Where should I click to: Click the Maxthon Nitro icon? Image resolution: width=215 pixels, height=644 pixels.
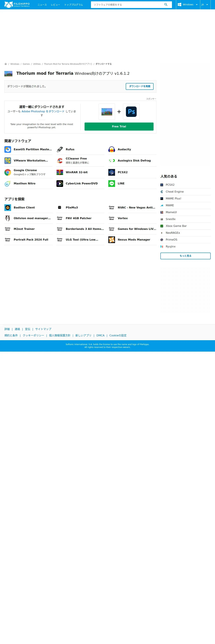coord(8,184)
